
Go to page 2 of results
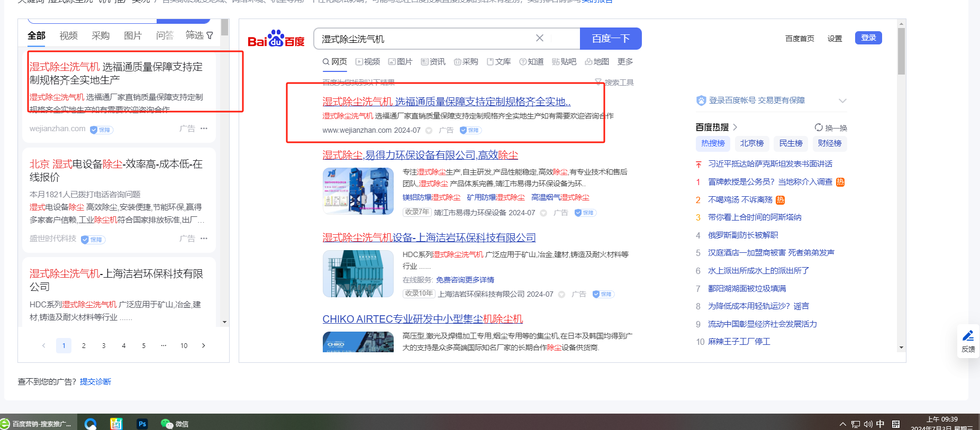[84, 345]
